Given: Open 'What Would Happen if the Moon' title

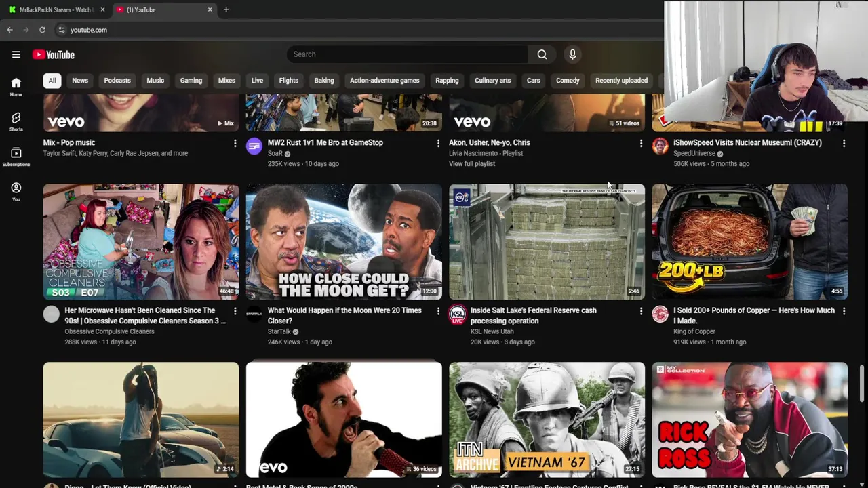Looking at the screenshot, I should point(344,316).
